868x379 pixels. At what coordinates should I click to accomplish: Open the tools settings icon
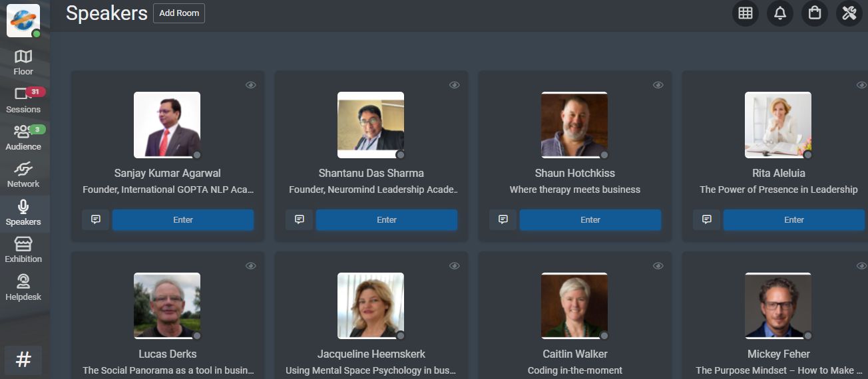click(849, 13)
